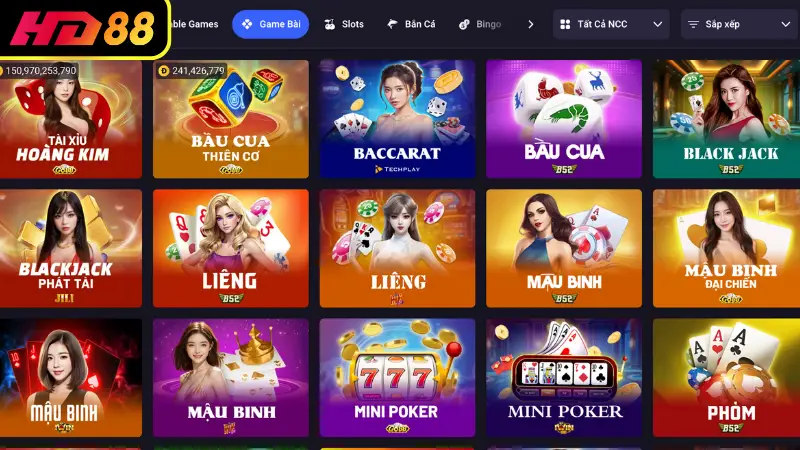Click the grid icon beside Tất Cả NCC
Viewport: 800px width, 450px height.
[565, 24]
